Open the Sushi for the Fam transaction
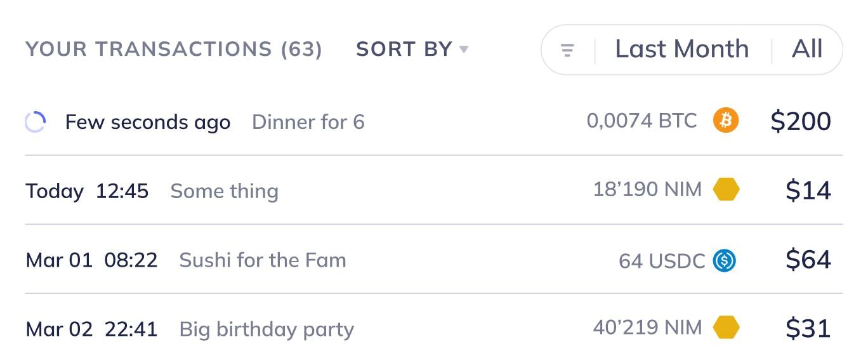This screenshot has height=353, width=868. (434, 260)
